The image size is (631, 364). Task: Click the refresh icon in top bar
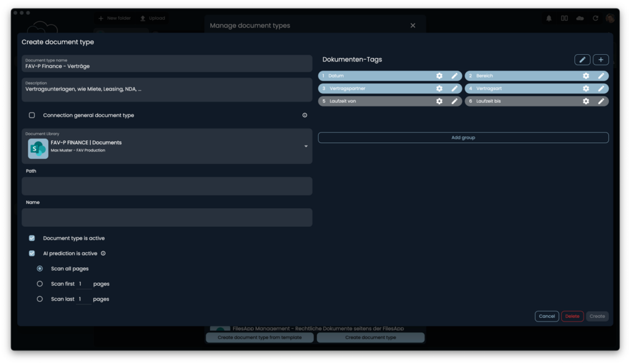595,18
